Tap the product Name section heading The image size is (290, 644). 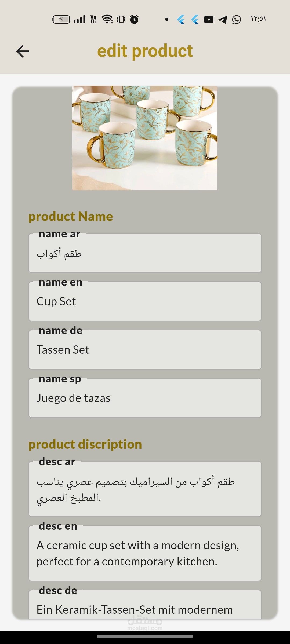click(71, 217)
